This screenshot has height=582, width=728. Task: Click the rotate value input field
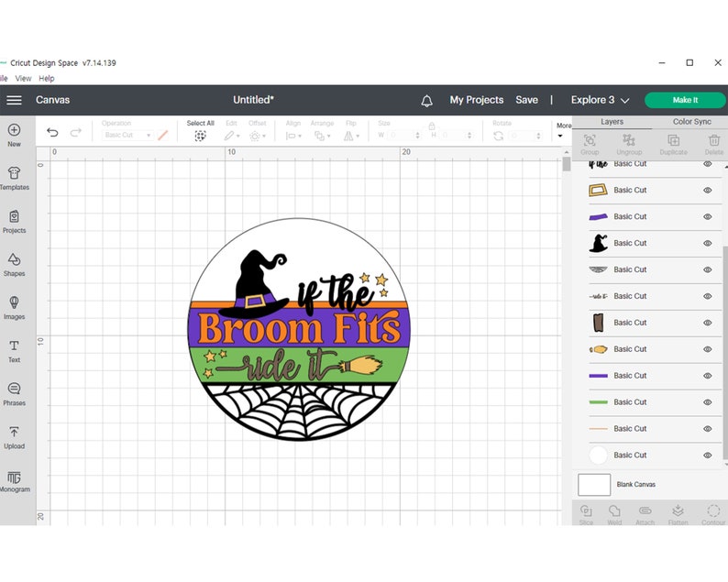click(523, 136)
